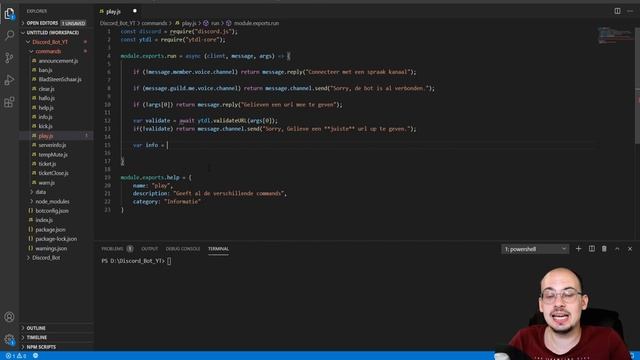This screenshot has height=360, width=640.
Task: Split the editor to the right
Action: click(x=617, y=11)
